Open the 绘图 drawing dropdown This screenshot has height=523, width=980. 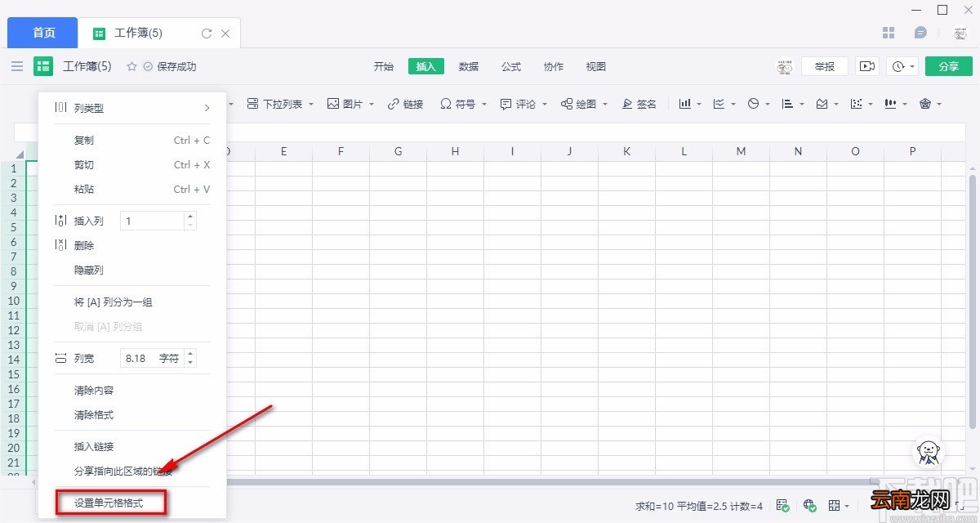(584, 104)
